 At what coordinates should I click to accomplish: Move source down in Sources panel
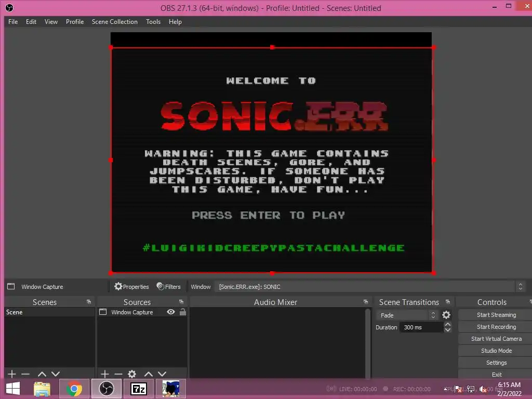click(x=162, y=374)
